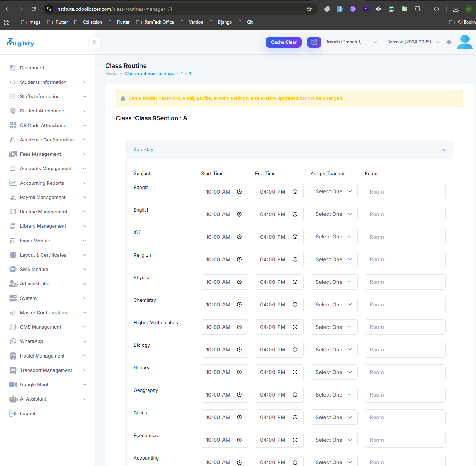Open Assign Teacher dropdown for ICT
476x466 pixels.
[334, 237]
